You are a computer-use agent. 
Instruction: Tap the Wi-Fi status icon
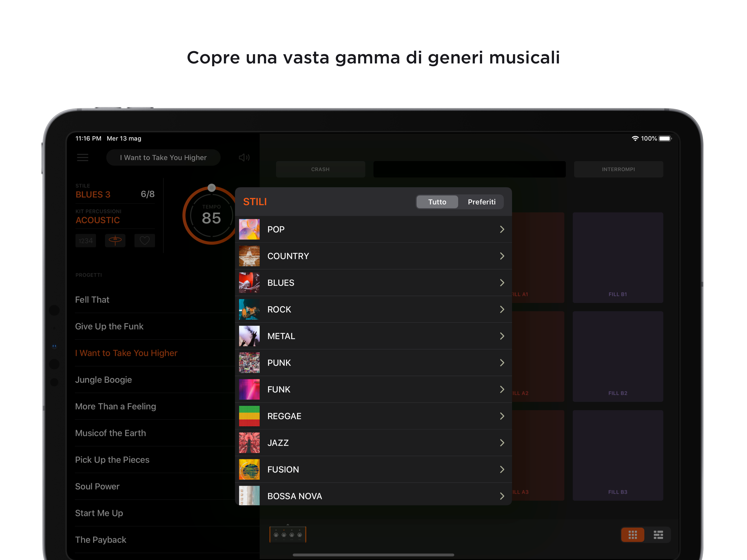[635, 138]
